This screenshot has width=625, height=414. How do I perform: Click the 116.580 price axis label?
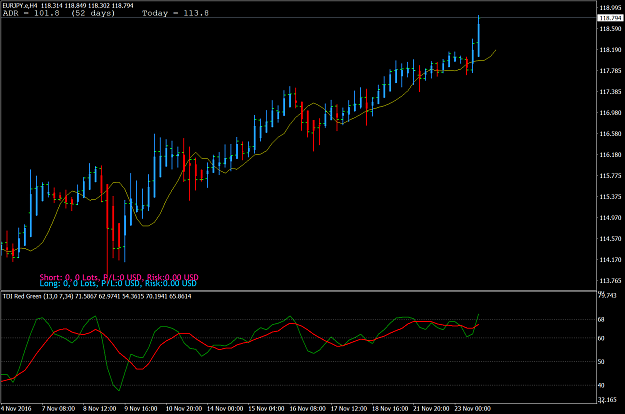(x=610, y=134)
